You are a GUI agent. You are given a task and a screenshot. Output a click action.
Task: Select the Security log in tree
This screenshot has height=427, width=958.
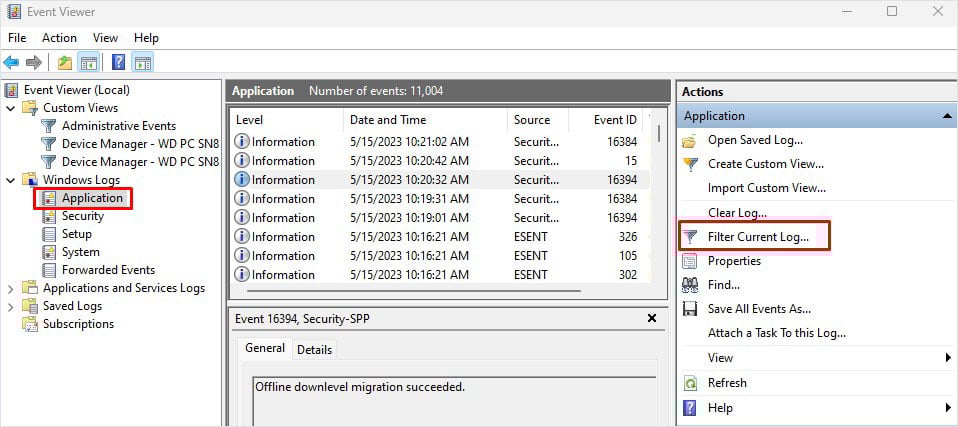[x=82, y=216]
